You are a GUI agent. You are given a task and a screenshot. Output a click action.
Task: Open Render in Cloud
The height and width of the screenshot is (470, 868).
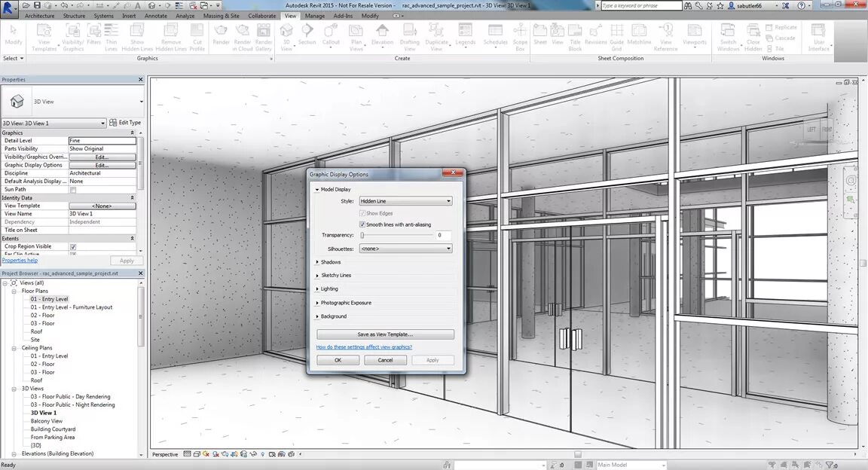243,37
